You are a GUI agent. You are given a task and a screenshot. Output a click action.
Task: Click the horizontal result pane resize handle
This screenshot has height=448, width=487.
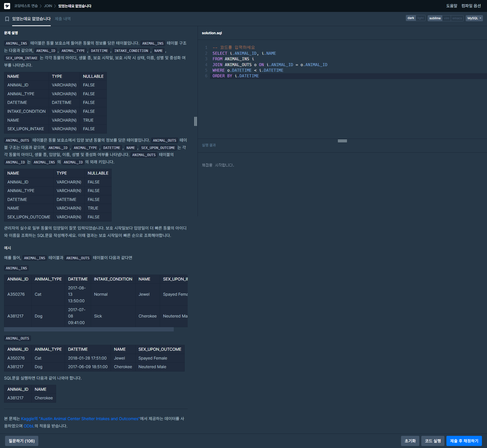pyautogui.click(x=342, y=141)
